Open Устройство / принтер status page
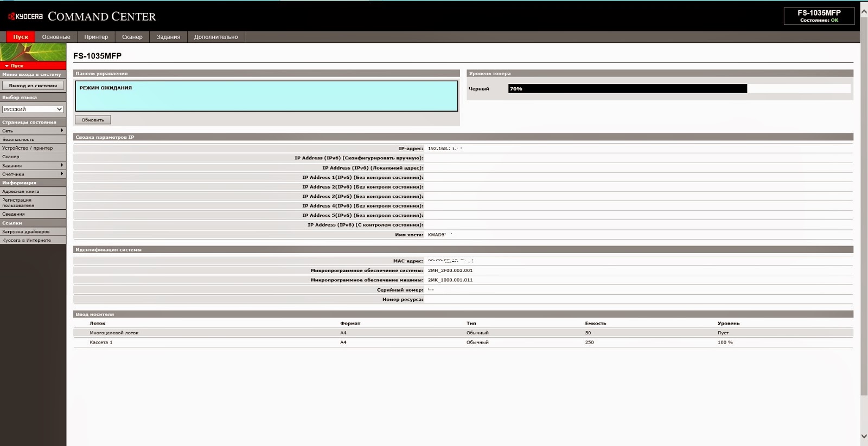Image resolution: width=868 pixels, height=446 pixels. click(x=33, y=148)
